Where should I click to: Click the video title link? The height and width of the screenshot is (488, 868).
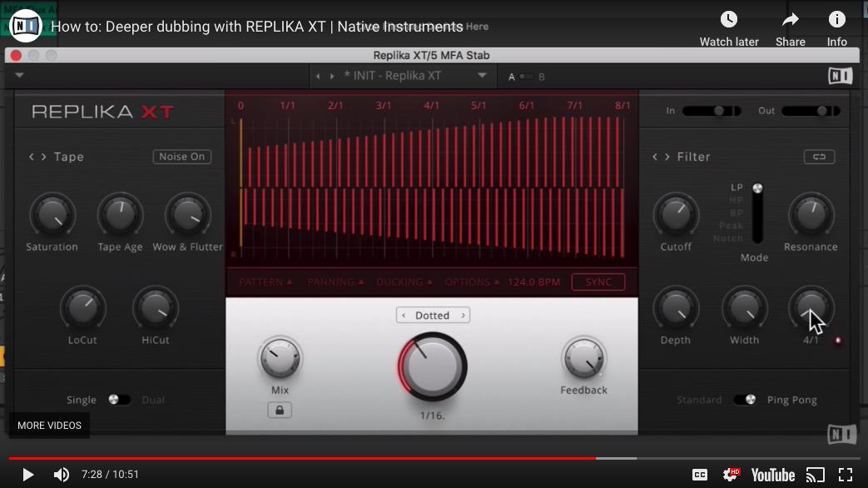click(x=257, y=27)
